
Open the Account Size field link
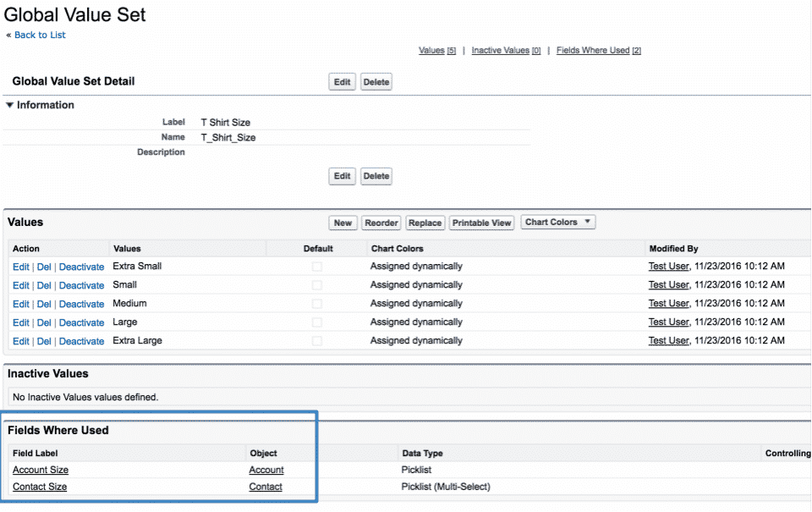41,470
